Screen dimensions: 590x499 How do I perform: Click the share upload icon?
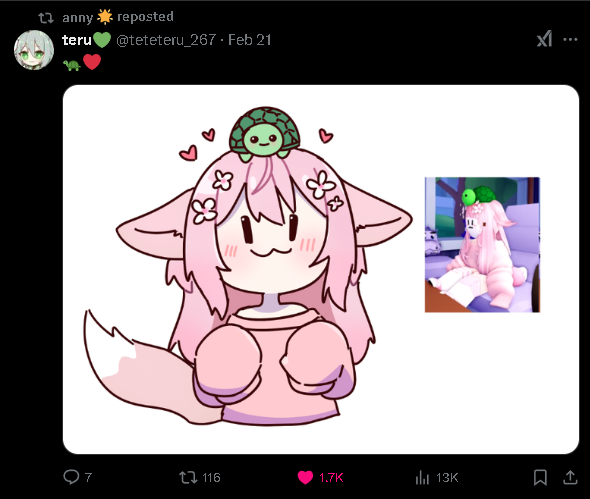[570, 477]
